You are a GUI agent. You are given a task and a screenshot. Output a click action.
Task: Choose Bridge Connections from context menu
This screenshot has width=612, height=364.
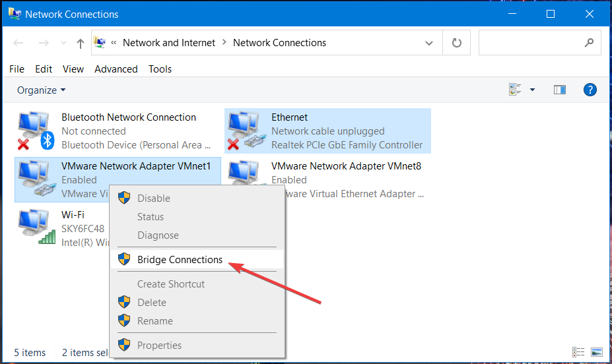pyautogui.click(x=180, y=260)
